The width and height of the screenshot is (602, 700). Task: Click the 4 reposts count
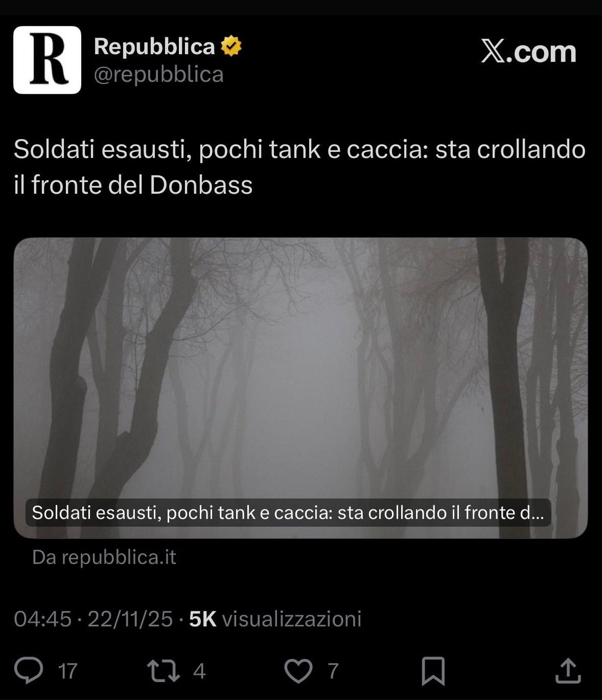tap(199, 671)
